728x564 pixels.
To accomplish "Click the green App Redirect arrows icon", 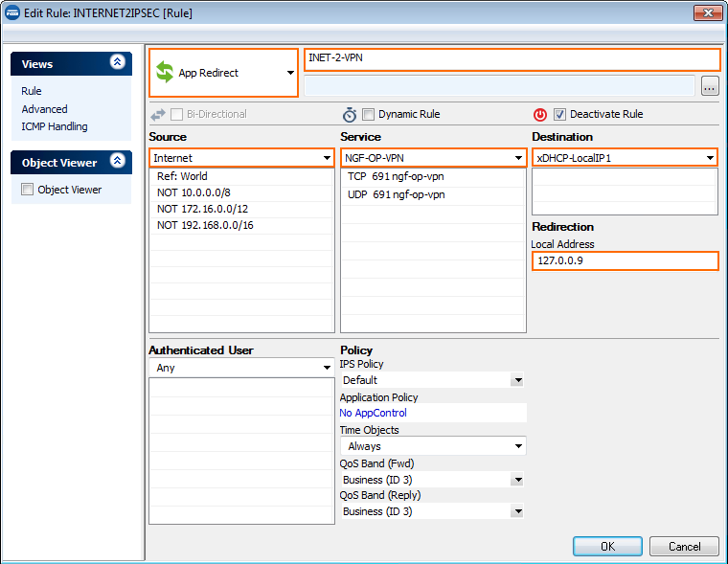I will tap(165, 73).
